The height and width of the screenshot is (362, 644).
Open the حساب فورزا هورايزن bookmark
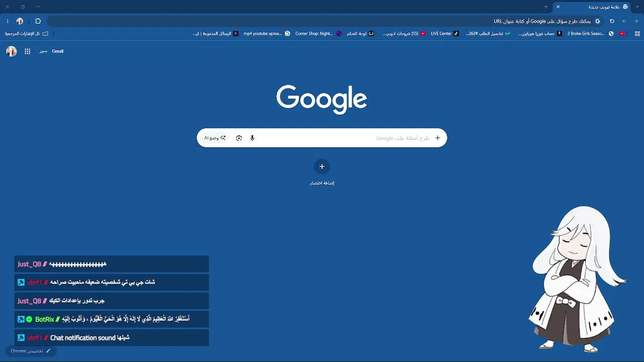[x=540, y=34]
